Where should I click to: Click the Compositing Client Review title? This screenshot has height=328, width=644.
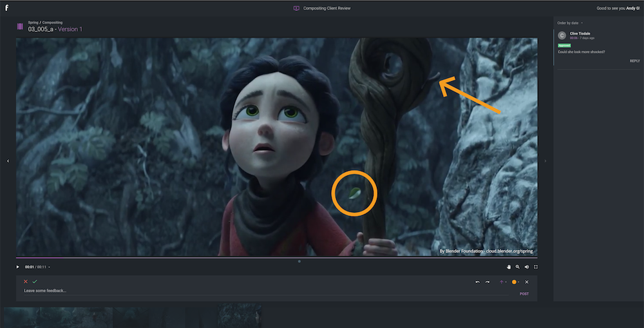[x=327, y=8]
